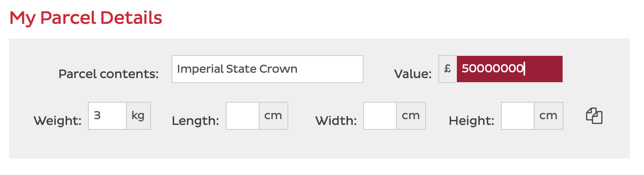Image resolution: width=644 pixels, height=175 pixels.
Task: Click the cm unit beside Length field
Action: point(273,116)
